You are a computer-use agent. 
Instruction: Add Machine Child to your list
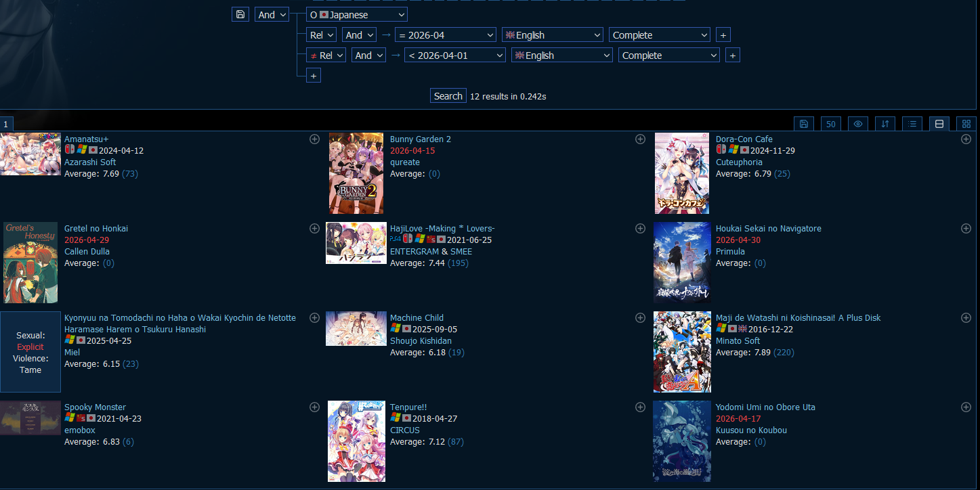[x=640, y=317]
